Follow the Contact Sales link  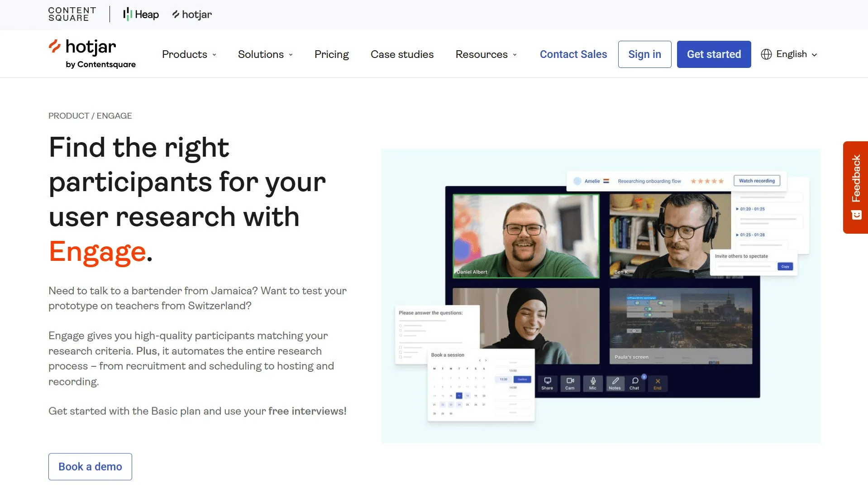click(573, 54)
